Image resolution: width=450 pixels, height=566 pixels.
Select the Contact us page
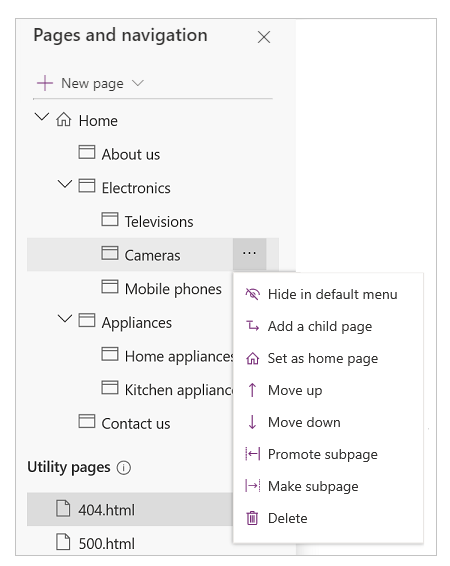tap(136, 424)
